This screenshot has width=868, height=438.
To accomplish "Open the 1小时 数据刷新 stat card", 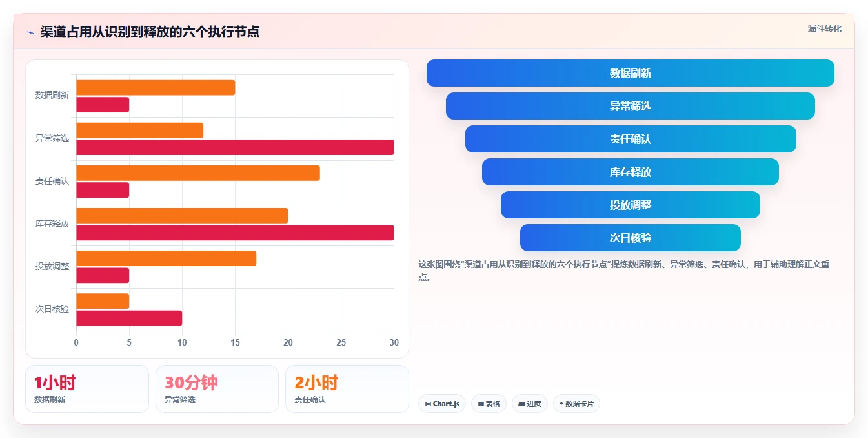I will pyautogui.click(x=87, y=389).
